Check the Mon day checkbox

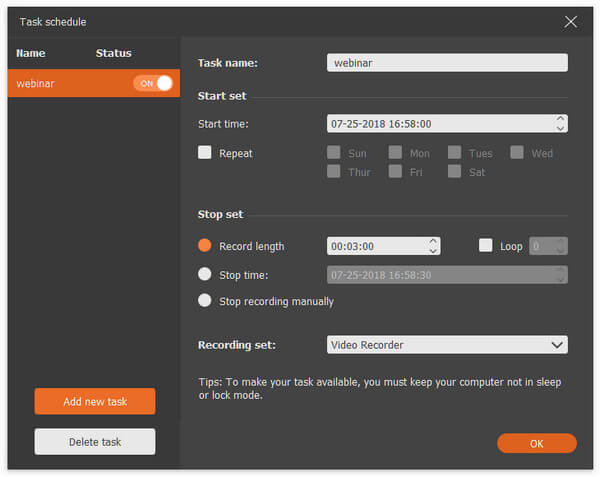[x=395, y=153]
